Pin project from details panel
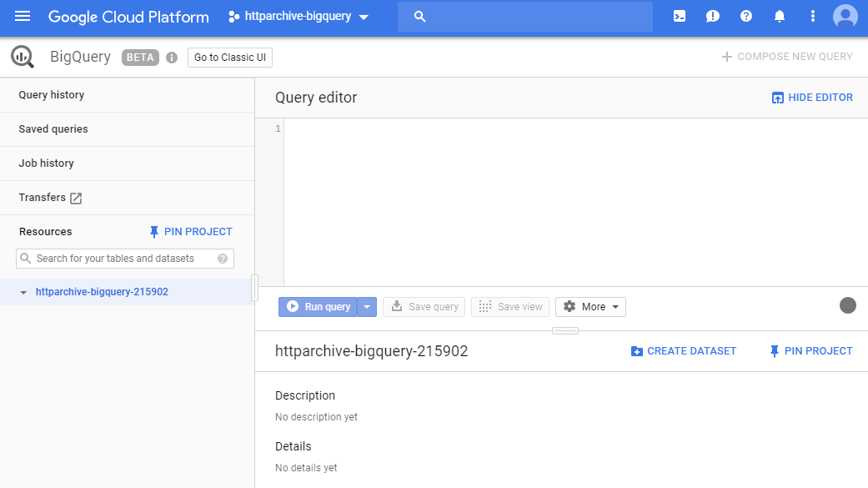 (x=811, y=351)
